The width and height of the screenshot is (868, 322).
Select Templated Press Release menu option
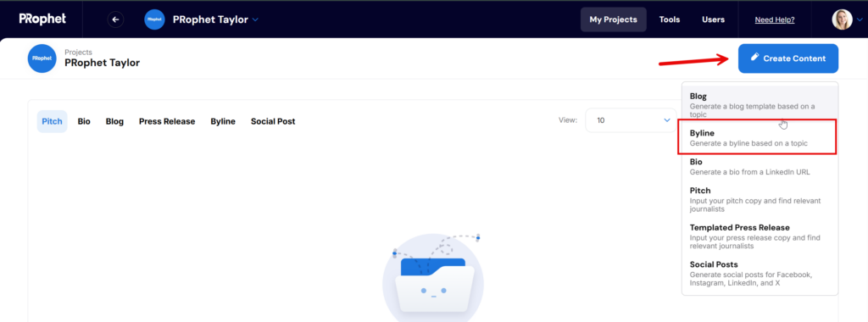(759, 236)
